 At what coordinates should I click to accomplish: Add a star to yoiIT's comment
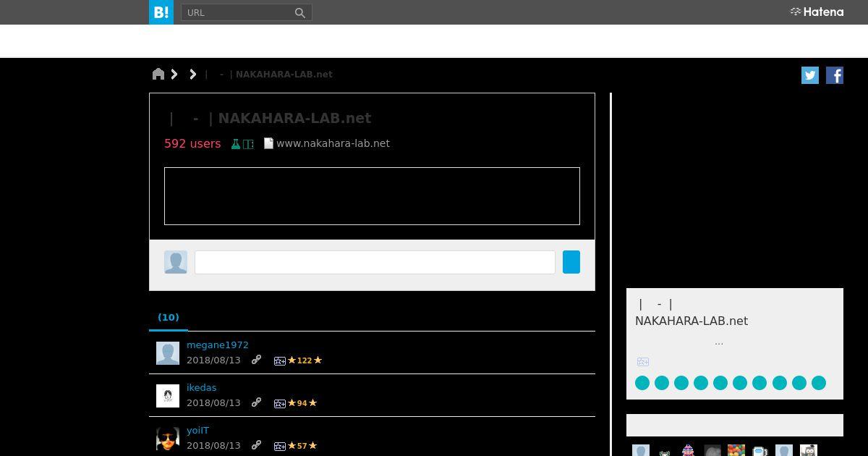(280, 446)
